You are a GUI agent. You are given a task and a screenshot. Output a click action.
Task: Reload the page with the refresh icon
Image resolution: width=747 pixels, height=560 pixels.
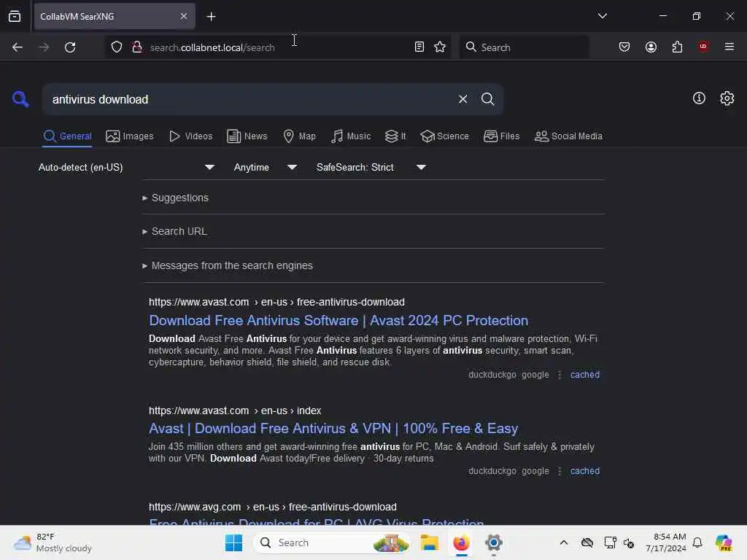point(70,47)
